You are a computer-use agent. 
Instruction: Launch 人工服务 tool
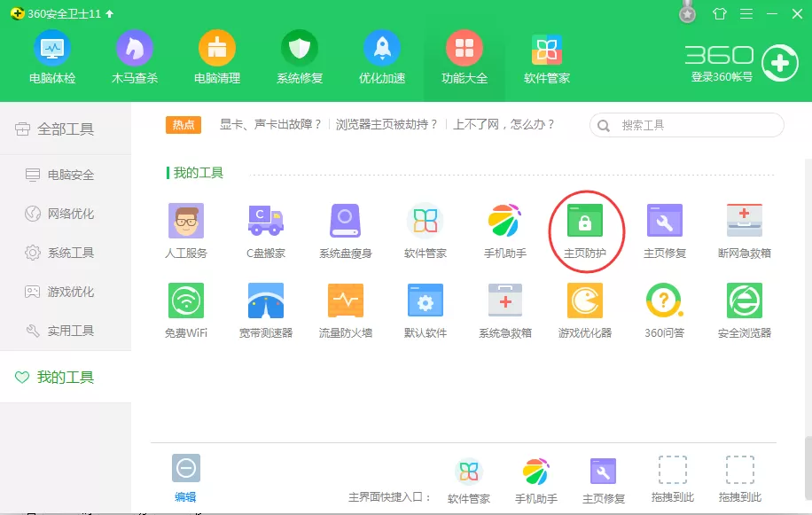pyautogui.click(x=186, y=230)
